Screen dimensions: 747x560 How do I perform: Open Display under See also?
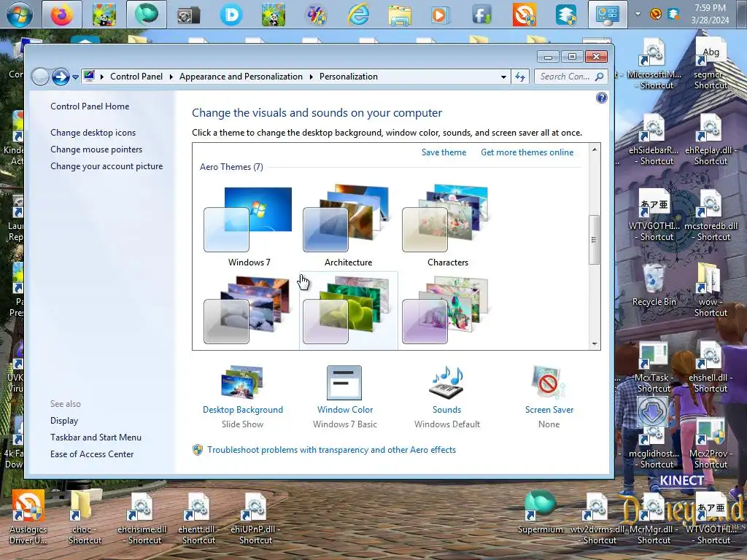click(64, 421)
